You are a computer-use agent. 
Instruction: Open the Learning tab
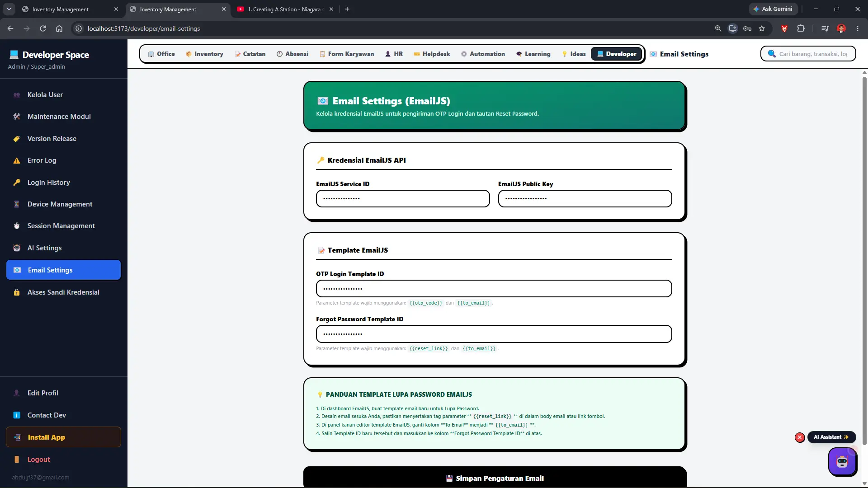[533, 54]
